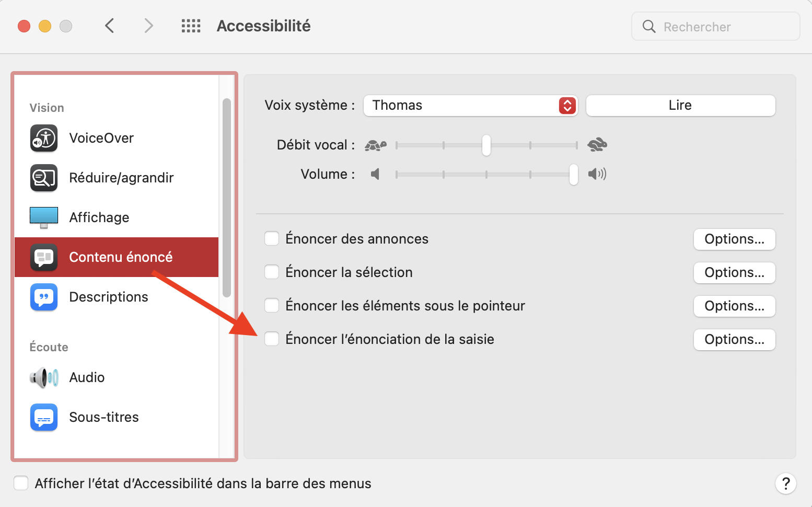
Task: Click the help question mark button
Action: (785, 483)
